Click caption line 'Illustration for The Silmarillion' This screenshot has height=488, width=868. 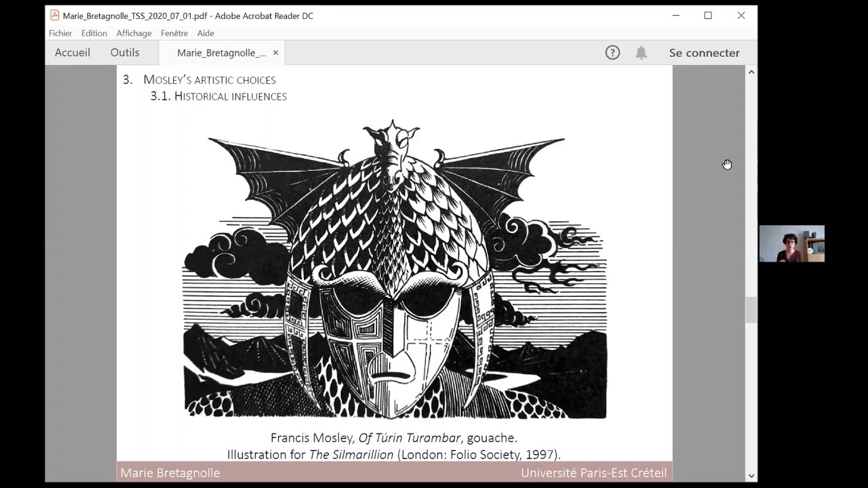pyautogui.click(x=310, y=454)
